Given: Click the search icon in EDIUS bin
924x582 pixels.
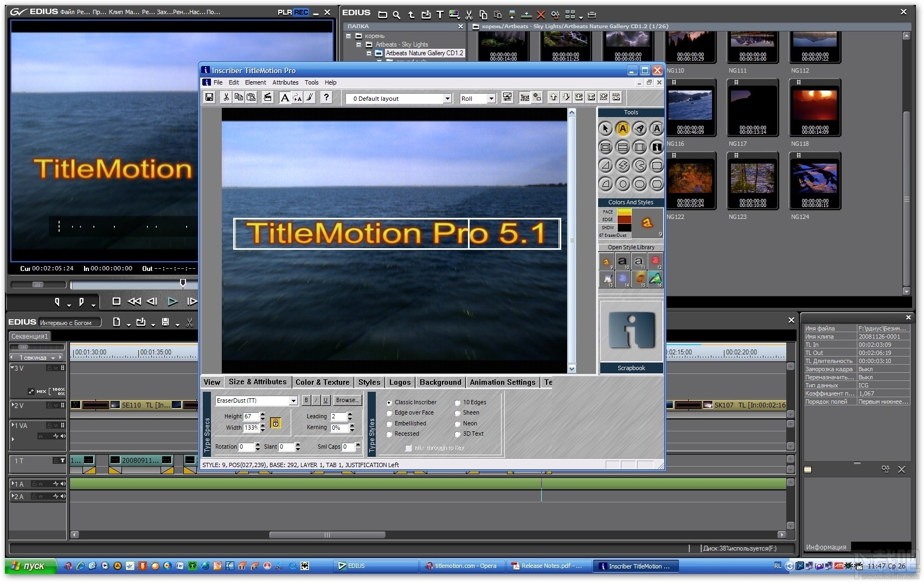Looking at the screenshot, I should pos(396,15).
